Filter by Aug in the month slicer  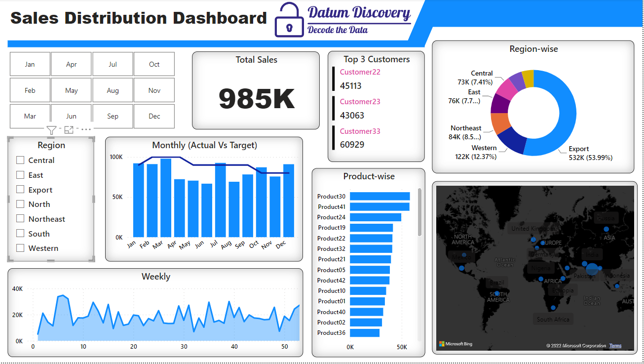[113, 90]
